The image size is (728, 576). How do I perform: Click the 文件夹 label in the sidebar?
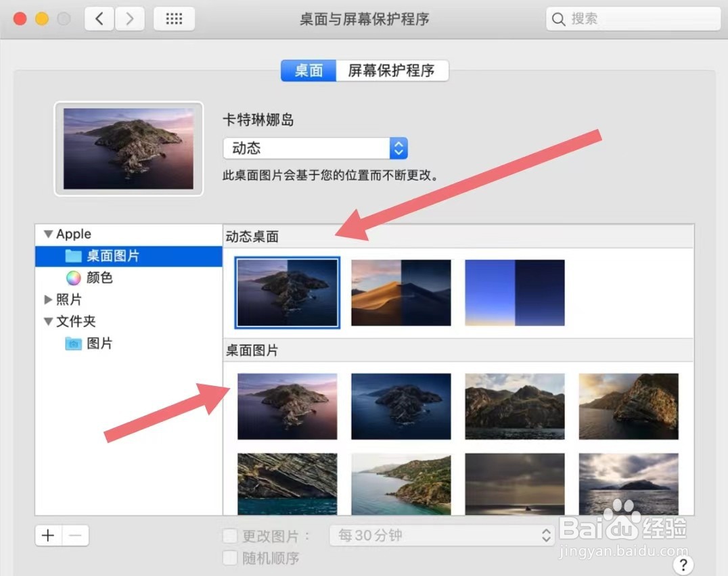(76, 321)
